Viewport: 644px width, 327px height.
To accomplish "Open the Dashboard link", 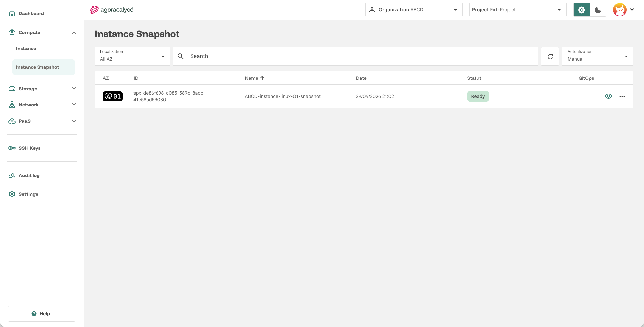I will pos(31,13).
